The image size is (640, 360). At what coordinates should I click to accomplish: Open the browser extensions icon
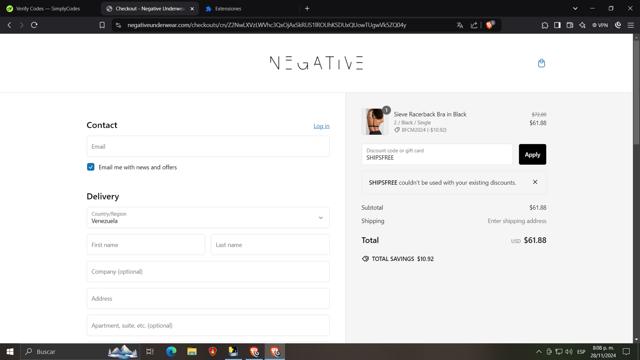(544, 25)
